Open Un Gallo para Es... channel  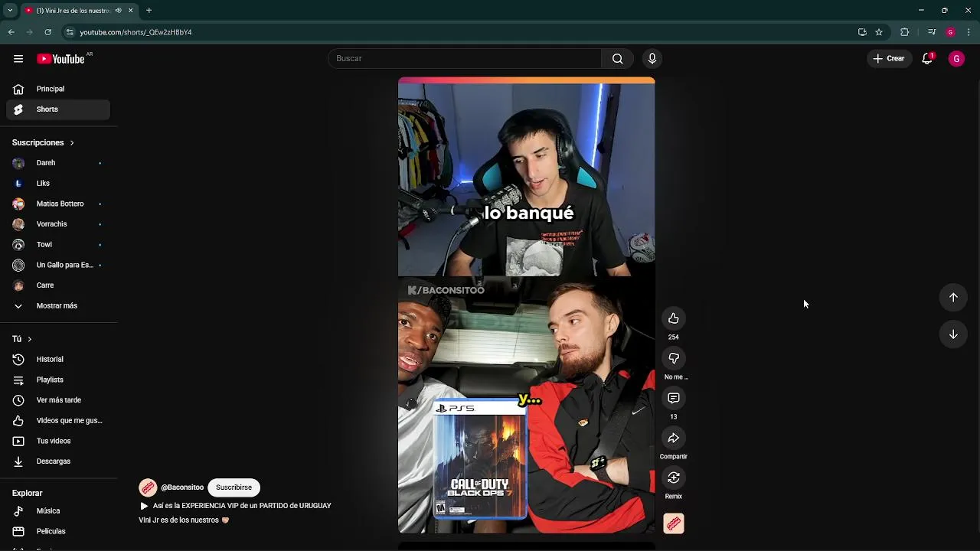point(58,265)
